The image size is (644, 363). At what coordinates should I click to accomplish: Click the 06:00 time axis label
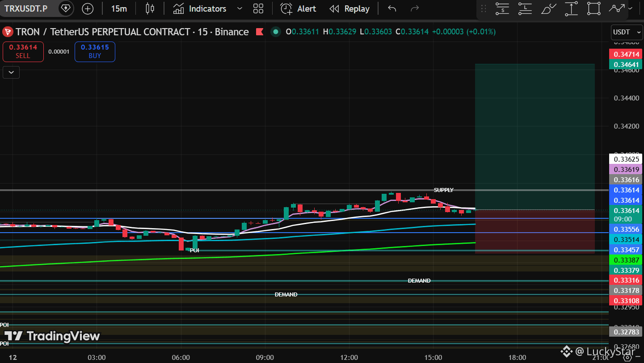point(181,358)
